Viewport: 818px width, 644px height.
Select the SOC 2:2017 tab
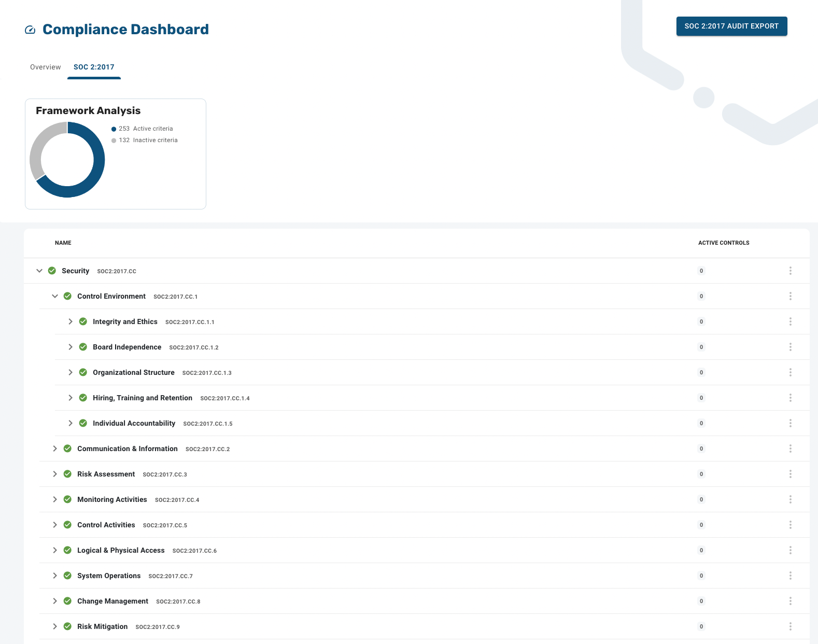(x=94, y=67)
